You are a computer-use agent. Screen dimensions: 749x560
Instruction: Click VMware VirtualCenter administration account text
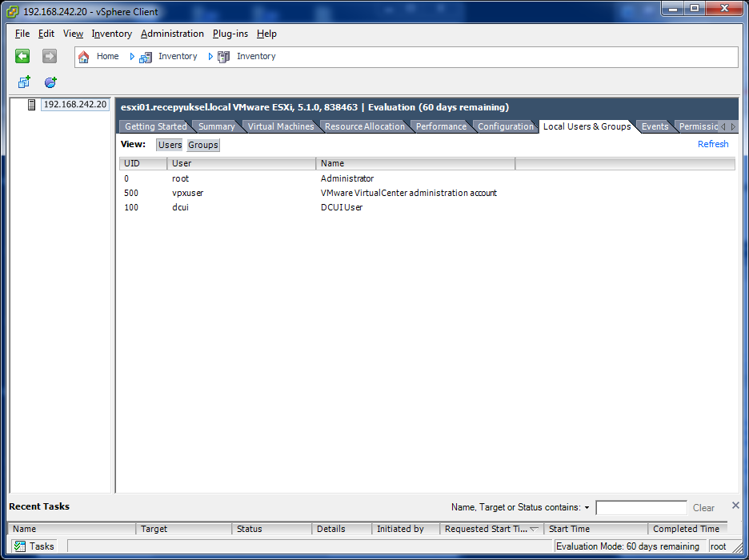coord(409,193)
